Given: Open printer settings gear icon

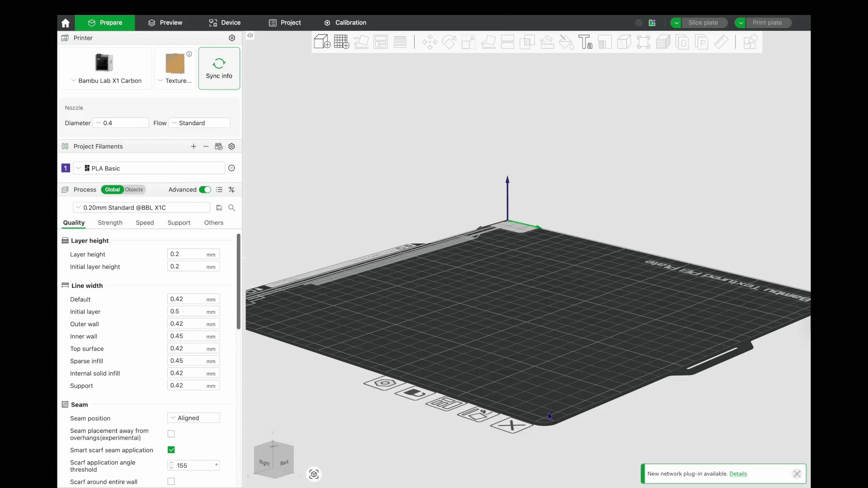Looking at the screenshot, I should pos(232,38).
